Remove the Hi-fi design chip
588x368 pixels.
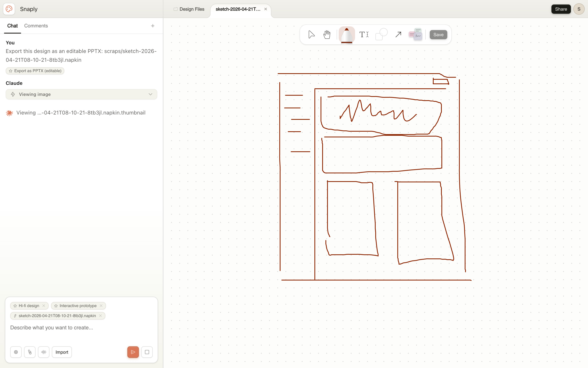click(x=44, y=306)
